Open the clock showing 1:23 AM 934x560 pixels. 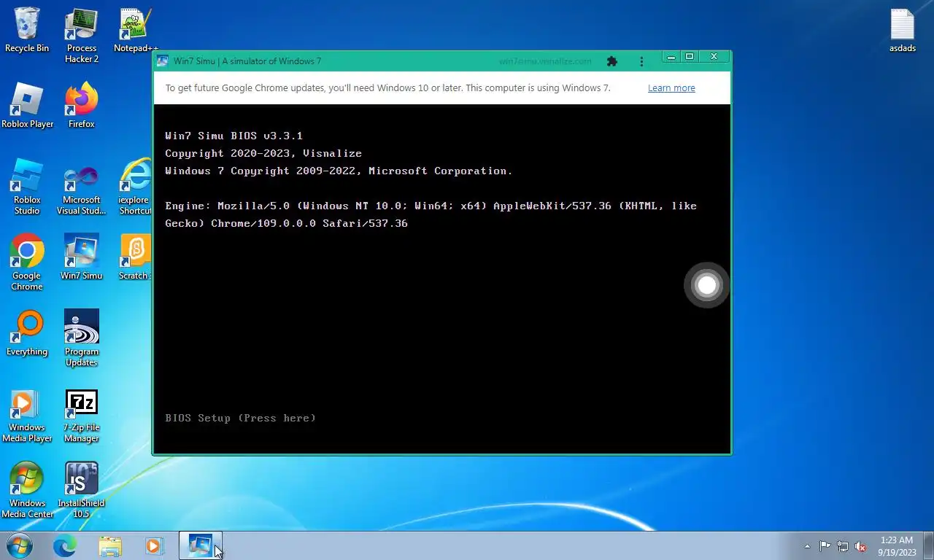pyautogui.click(x=897, y=546)
